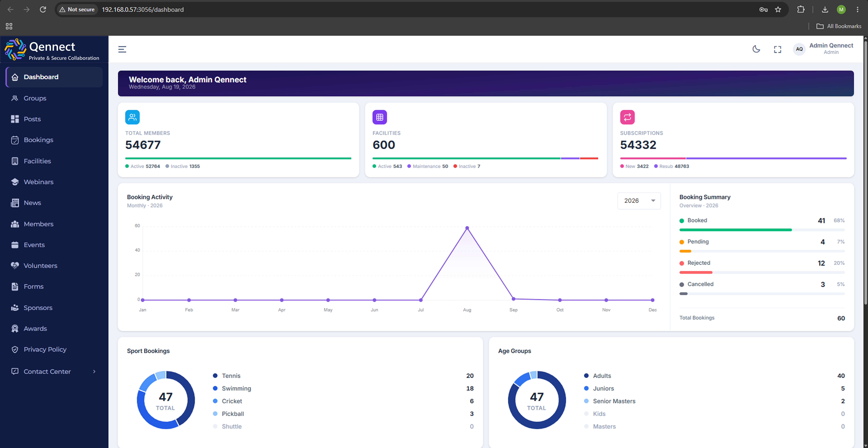Click the Juniors legend entry
868x448 pixels.
coord(714,389)
